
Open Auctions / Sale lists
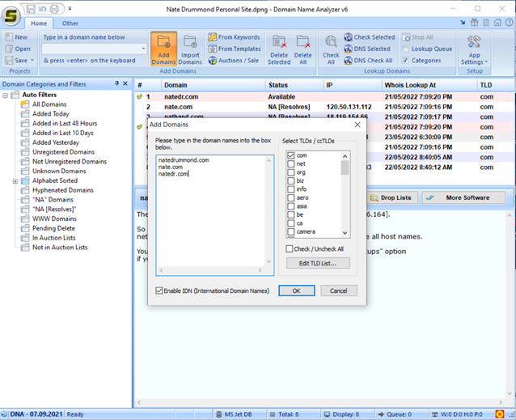pyautogui.click(x=234, y=61)
